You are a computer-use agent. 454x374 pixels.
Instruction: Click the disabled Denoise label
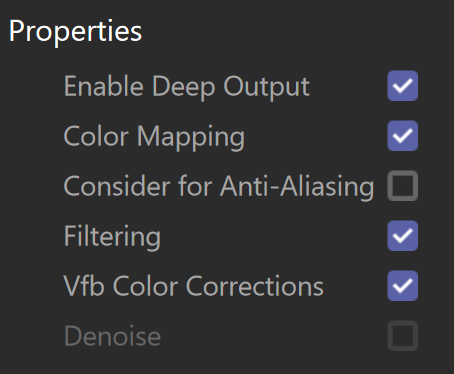click(x=112, y=336)
